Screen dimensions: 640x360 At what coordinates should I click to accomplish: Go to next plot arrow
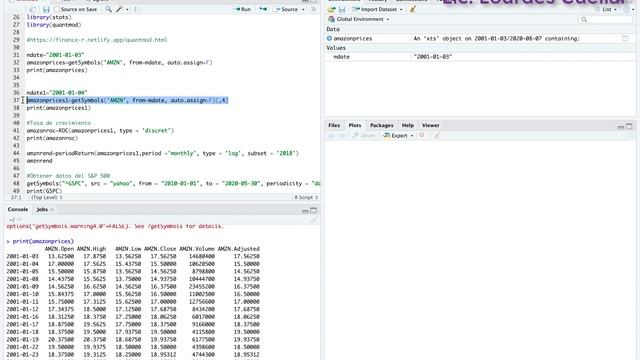(342, 136)
